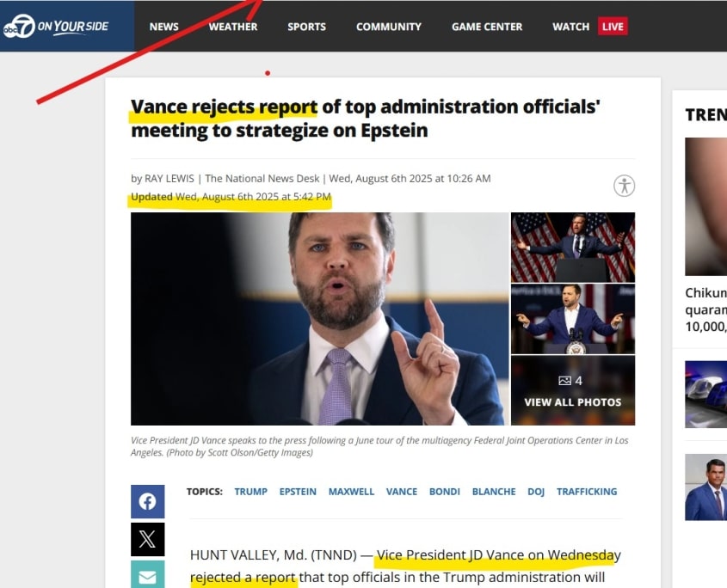This screenshot has width=727, height=588.
Task: Open the COMMUNITY menu
Action: [389, 27]
